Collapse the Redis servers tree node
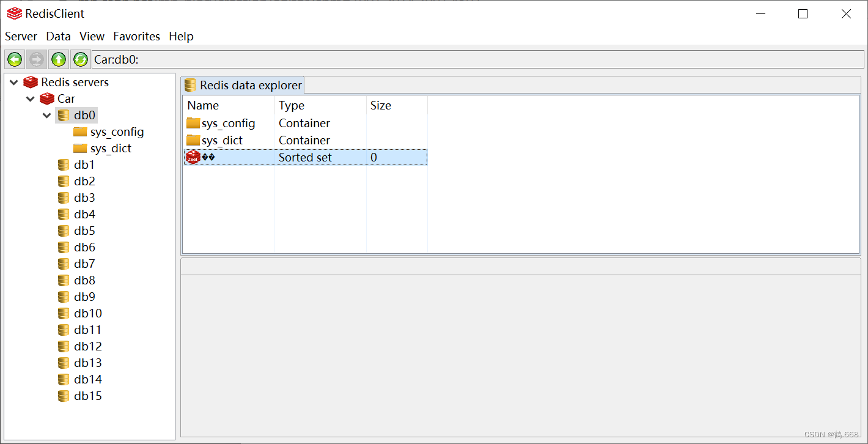Image resolution: width=868 pixels, height=444 pixels. [14, 82]
